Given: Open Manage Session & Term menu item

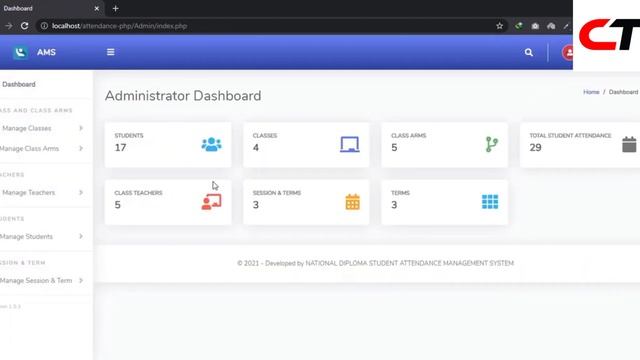Looking at the screenshot, I should pyautogui.click(x=36, y=280).
